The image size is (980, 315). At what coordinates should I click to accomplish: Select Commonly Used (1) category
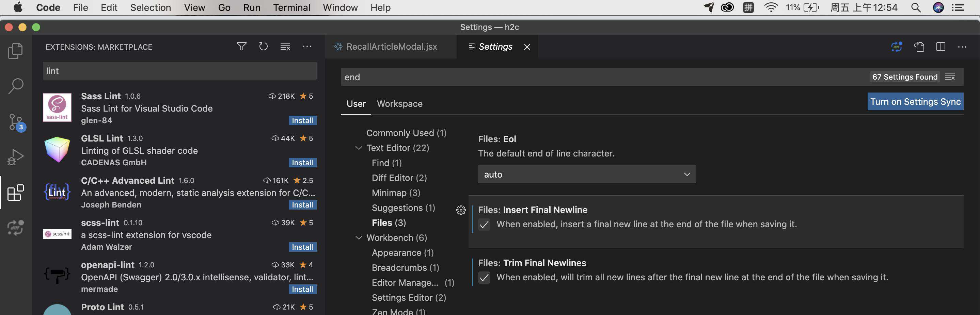pyautogui.click(x=406, y=133)
